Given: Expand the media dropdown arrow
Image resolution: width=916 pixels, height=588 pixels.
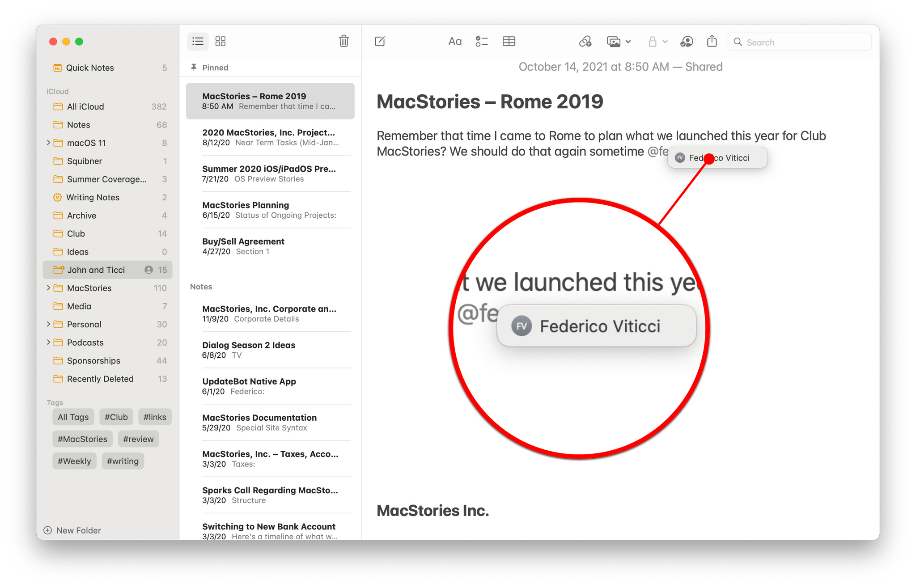Looking at the screenshot, I should point(628,42).
